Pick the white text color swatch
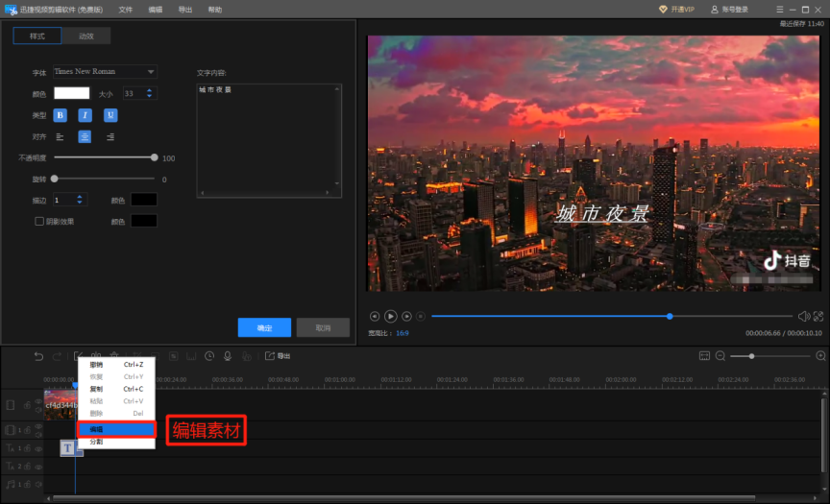Image resolution: width=830 pixels, height=504 pixels. (x=71, y=94)
